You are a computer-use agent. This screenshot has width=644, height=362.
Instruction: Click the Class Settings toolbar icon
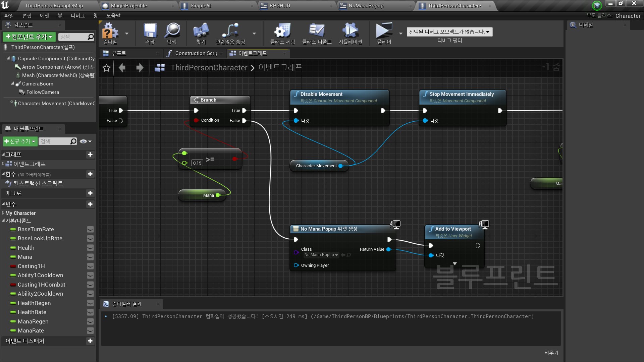click(x=282, y=31)
